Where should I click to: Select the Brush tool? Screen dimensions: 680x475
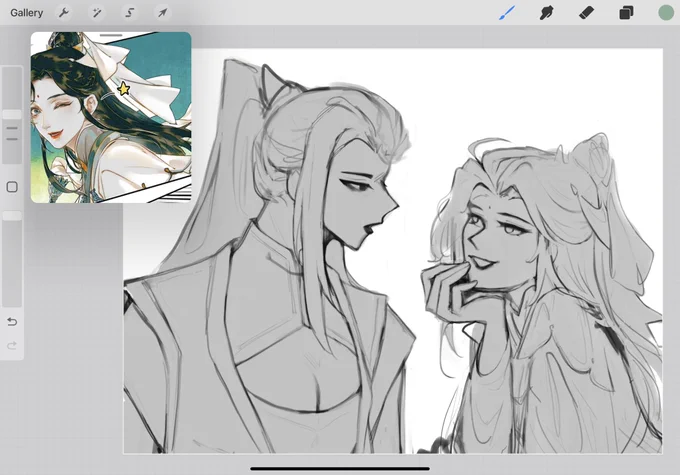point(507,13)
